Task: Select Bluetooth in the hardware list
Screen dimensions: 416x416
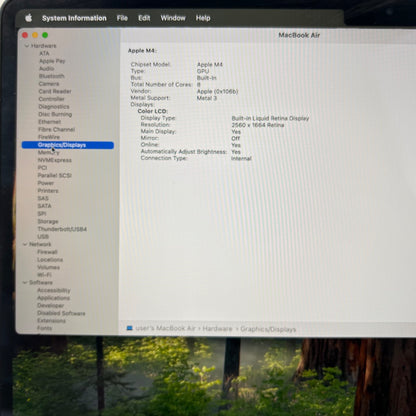Action: click(52, 76)
